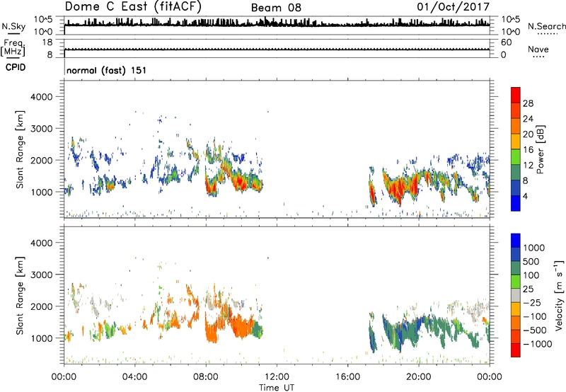The width and height of the screenshot is (566, 392).
Task: Click the 'CPID' label
Action: coord(16,67)
